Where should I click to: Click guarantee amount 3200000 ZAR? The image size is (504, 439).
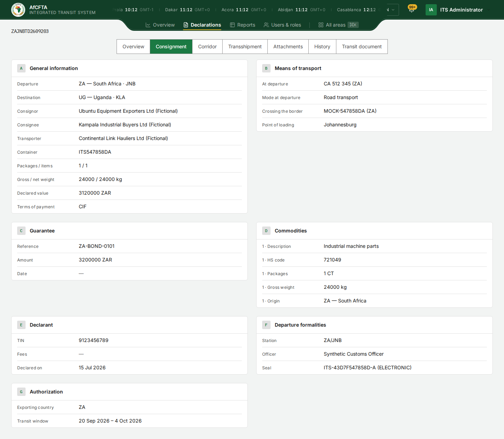coord(96,260)
